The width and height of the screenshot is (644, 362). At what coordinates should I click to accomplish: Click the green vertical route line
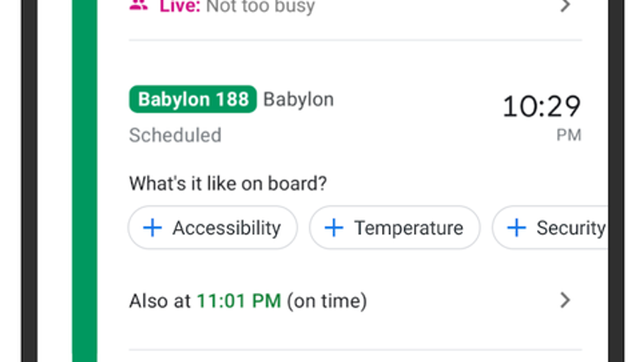(85, 181)
